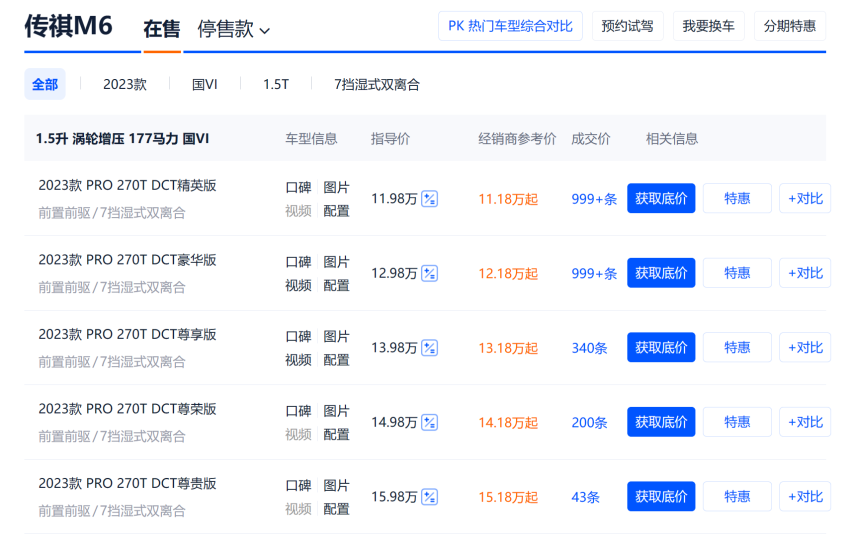852x550 pixels.
Task: Open 图片 for DCT尊享版
Action: (x=336, y=336)
